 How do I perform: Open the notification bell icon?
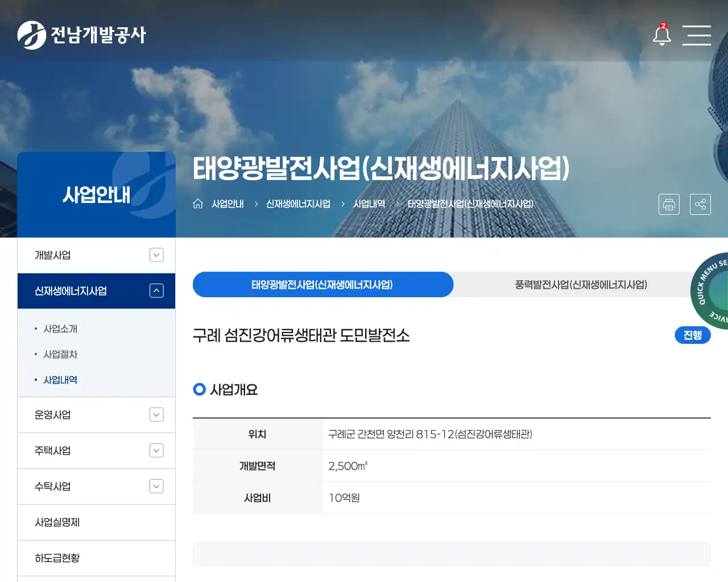click(x=661, y=35)
